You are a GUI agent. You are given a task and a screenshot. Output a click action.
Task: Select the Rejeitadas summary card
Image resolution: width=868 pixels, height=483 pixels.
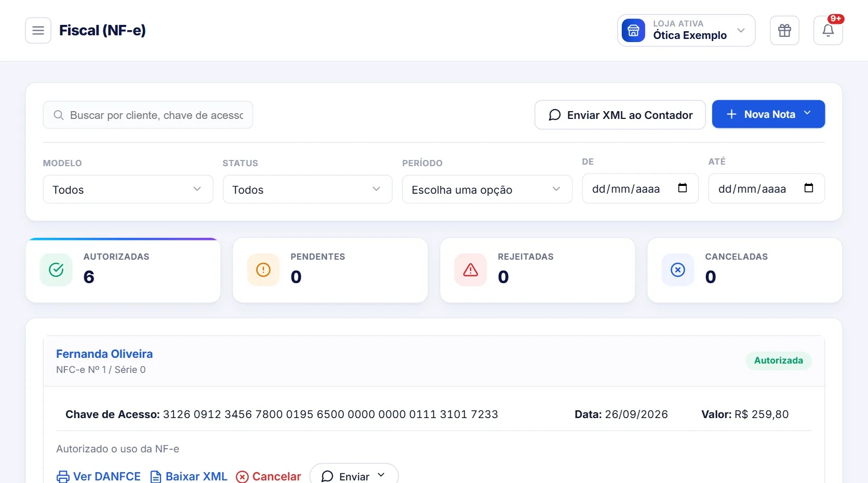(538, 270)
